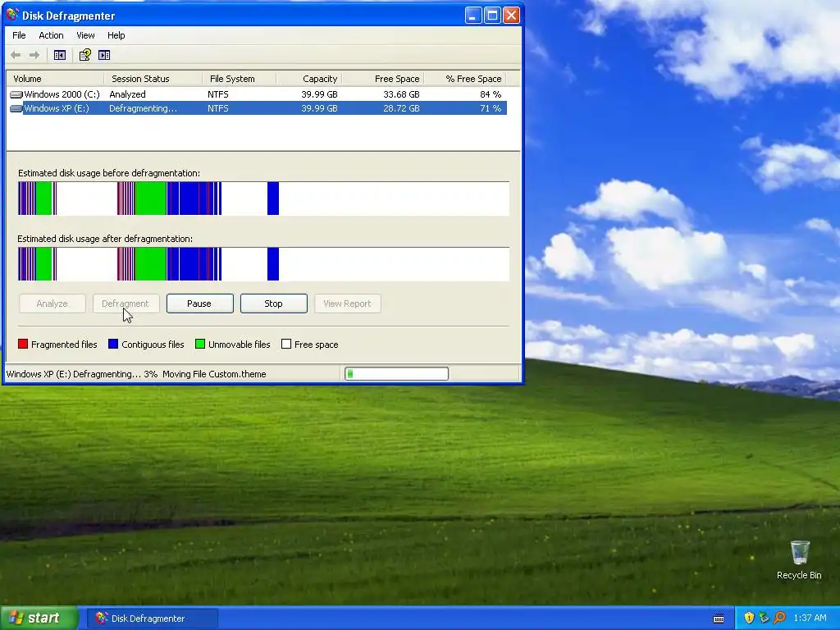Click the Disk Defragmenter taskbar button
The height and width of the screenshot is (630, 840).
(153, 619)
